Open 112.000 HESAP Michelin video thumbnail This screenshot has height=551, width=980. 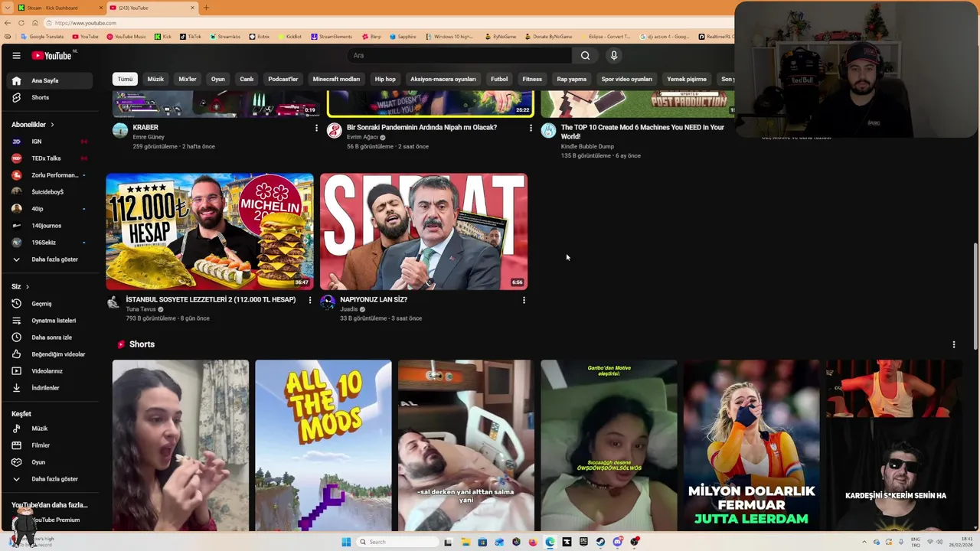[210, 231]
